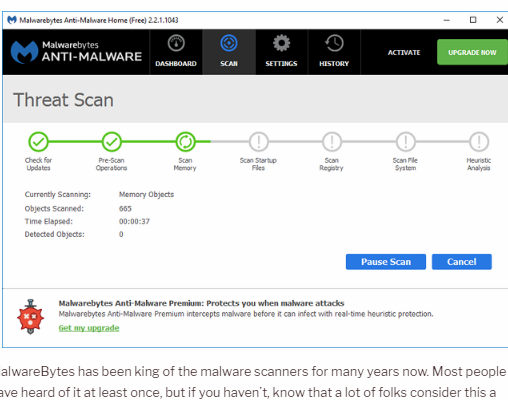
Task: Click the premium real-time protection description
Action: pyautogui.click(x=246, y=314)
